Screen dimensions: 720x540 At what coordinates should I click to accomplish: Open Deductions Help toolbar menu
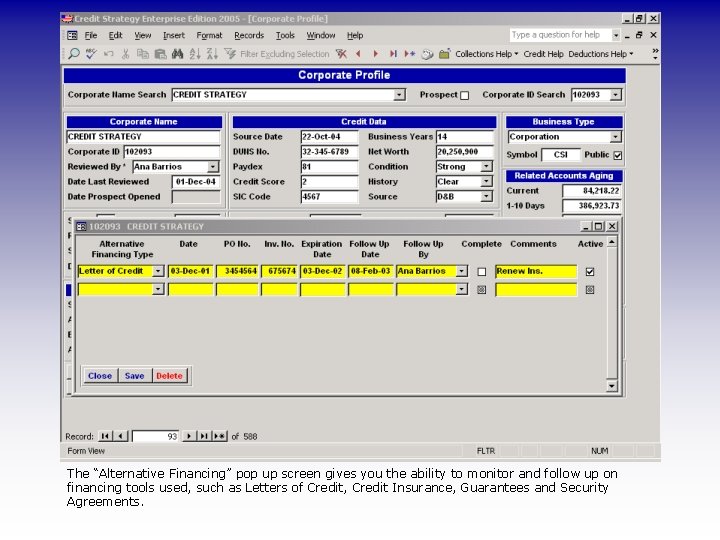click(x=601, y=54)
